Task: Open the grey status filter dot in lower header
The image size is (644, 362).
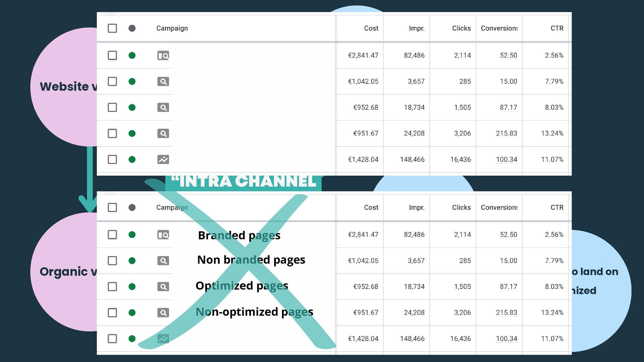Action: [x=132, y=207]
